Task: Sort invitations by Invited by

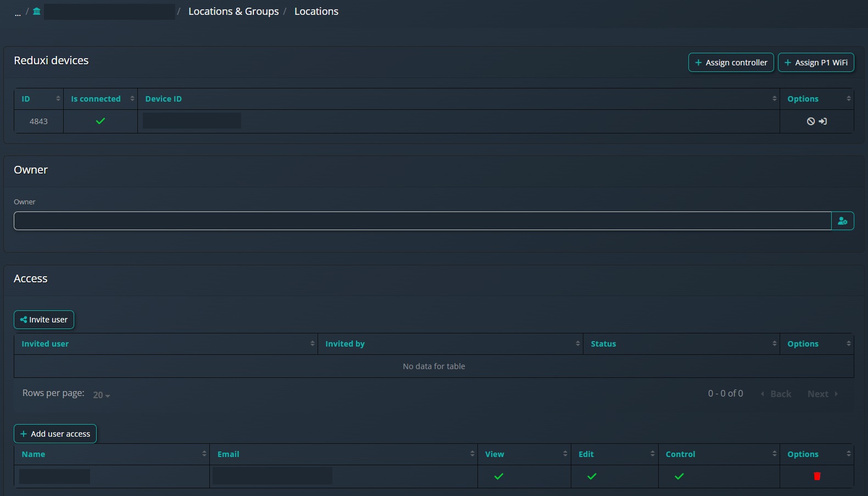Action: tap(450, 344)
